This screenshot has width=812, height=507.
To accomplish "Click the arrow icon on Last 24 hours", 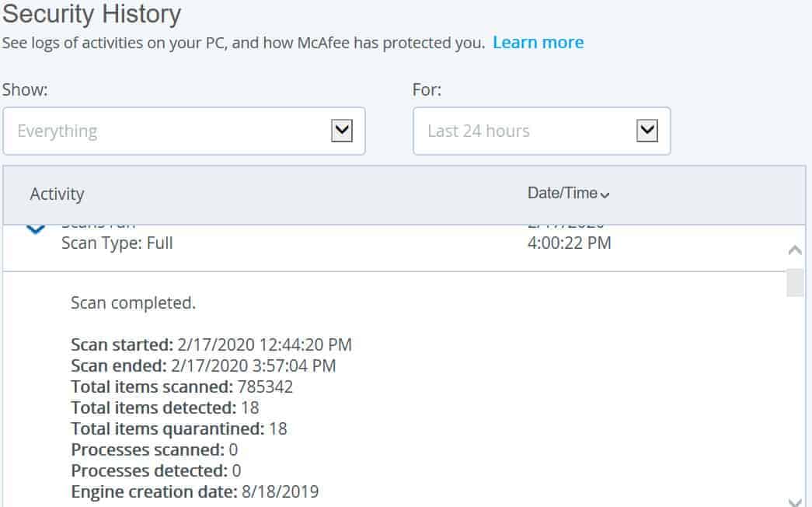I will 646,131.
